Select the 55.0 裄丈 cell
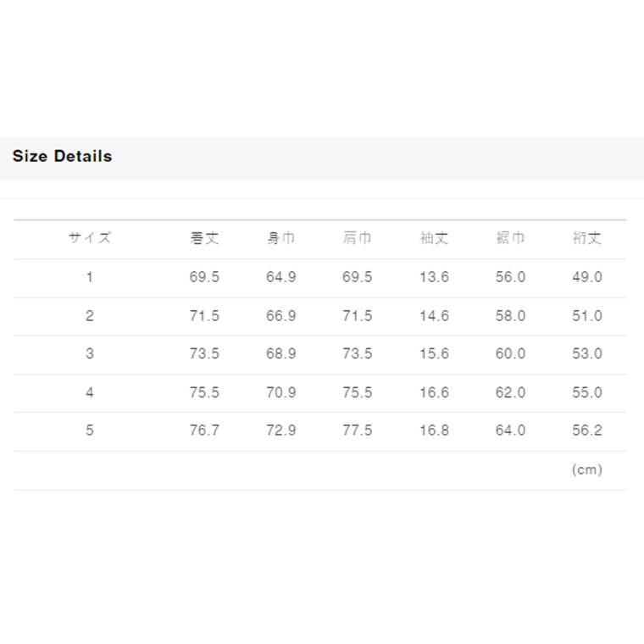 [x=586, y=392]
